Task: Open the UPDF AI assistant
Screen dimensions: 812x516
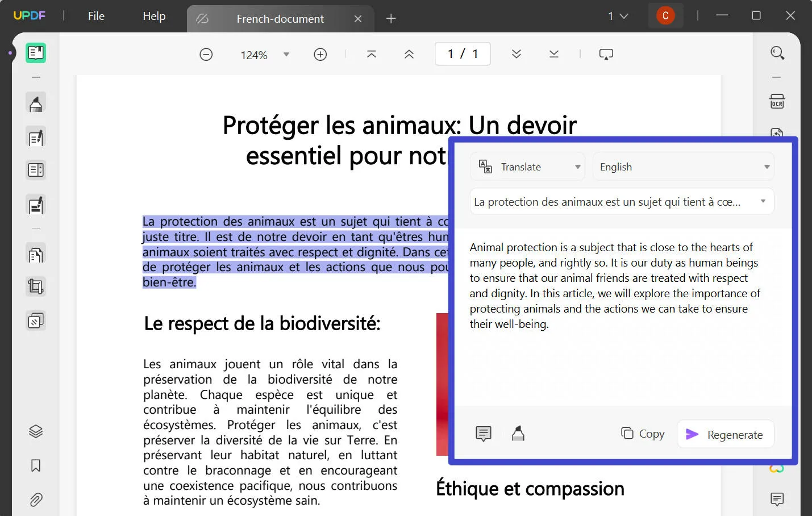Action: 777,468
